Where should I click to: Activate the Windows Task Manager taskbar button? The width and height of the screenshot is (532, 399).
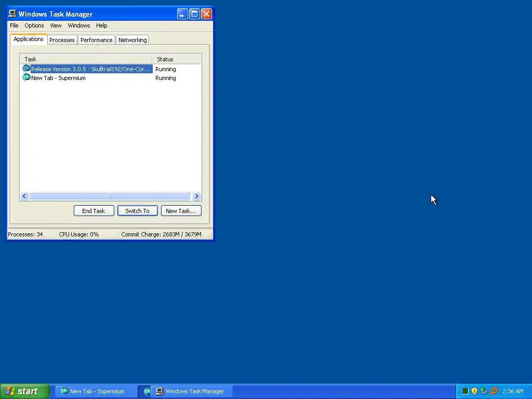tap(192, 391)
